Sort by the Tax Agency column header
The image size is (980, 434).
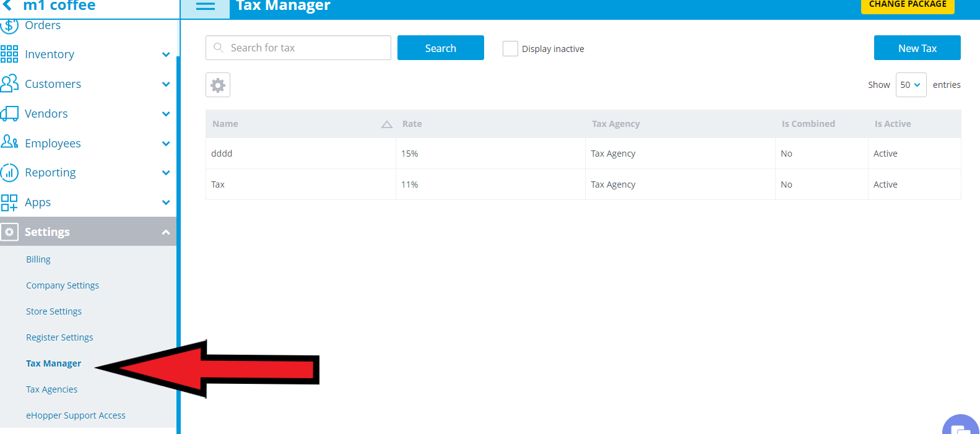pyautogui.click(x=616, y=124)
